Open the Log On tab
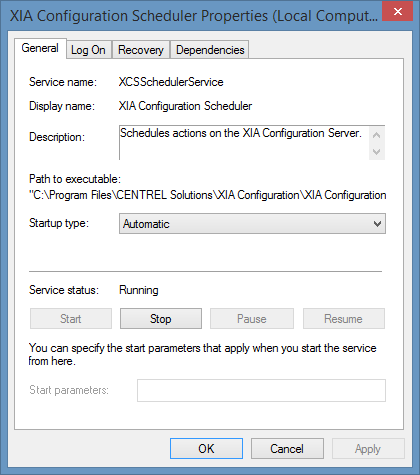This screenshot has height=475, width=420. tap(88, 50)
